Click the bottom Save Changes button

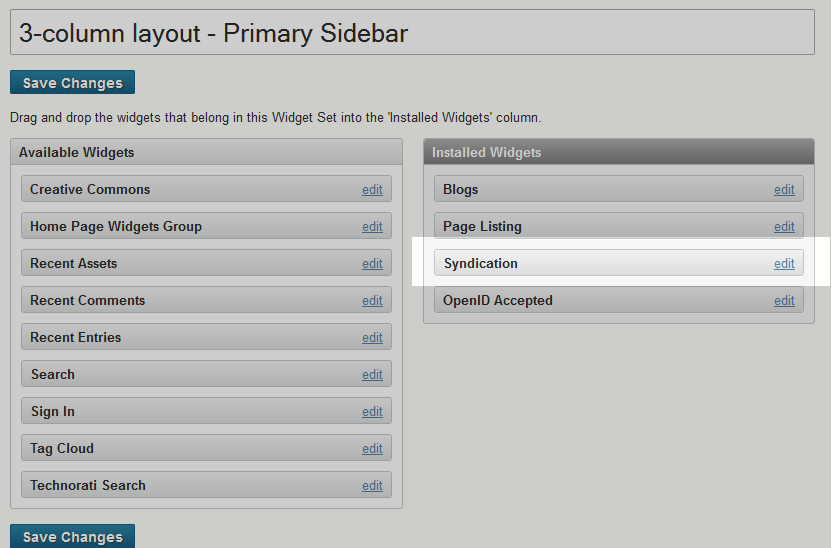(x=72, y=537)
